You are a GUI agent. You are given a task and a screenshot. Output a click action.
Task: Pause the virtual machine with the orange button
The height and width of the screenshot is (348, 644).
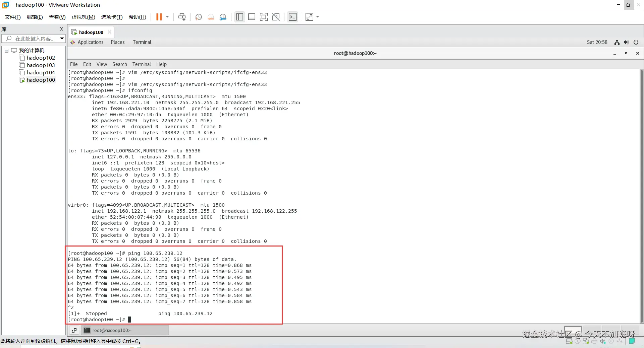click(159, 17)
